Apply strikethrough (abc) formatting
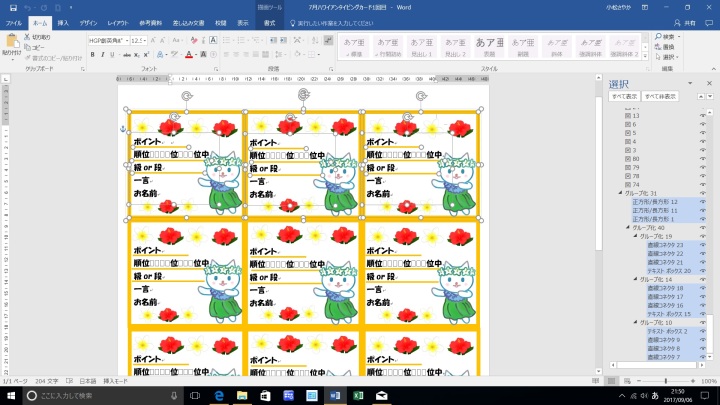This screenshot has width=720, height=405. pos(127,55)
